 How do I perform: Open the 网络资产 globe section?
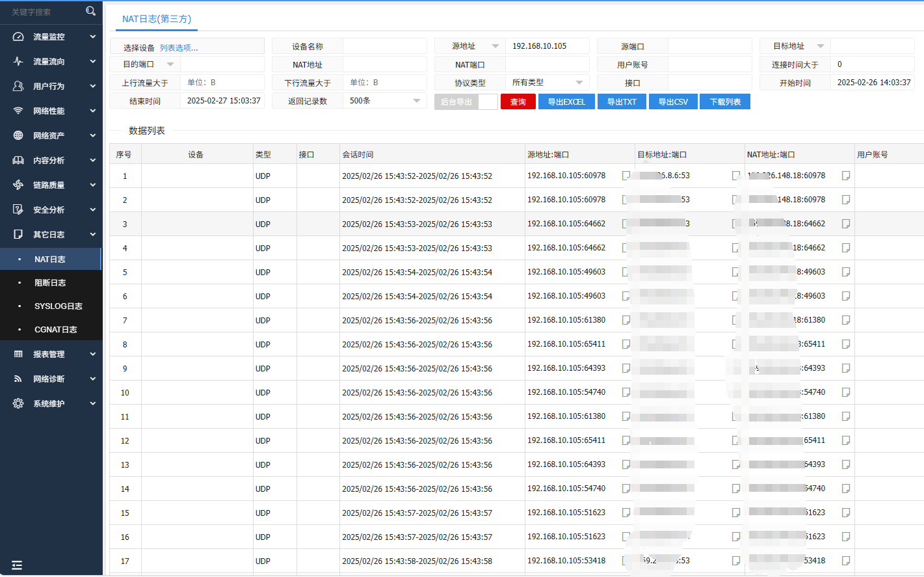tap(51, 136)
